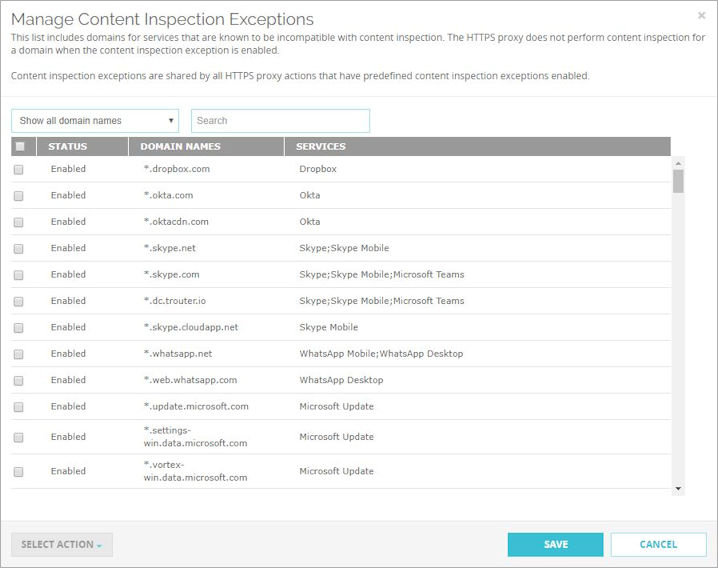The width and height of the screenshot is (718, 568).
Task: Select the *.skype.cloudapp.net domain text
Action: [191, 328]
